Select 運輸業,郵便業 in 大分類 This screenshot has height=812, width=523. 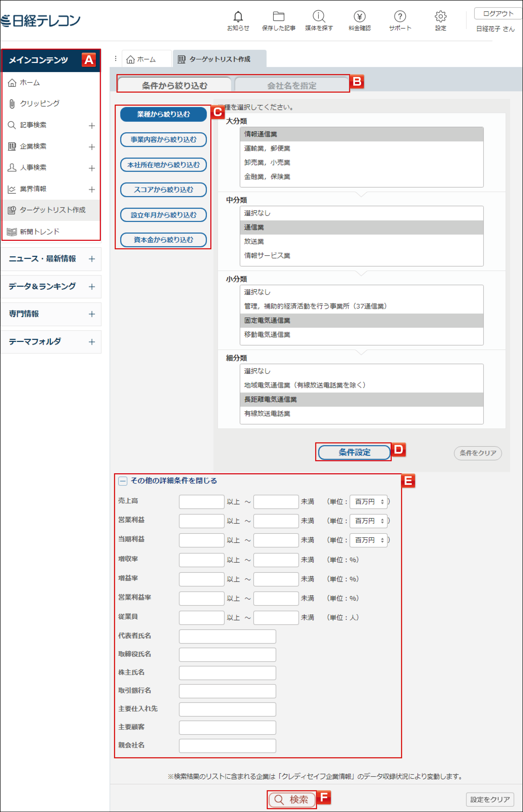[x=361, y=148]
